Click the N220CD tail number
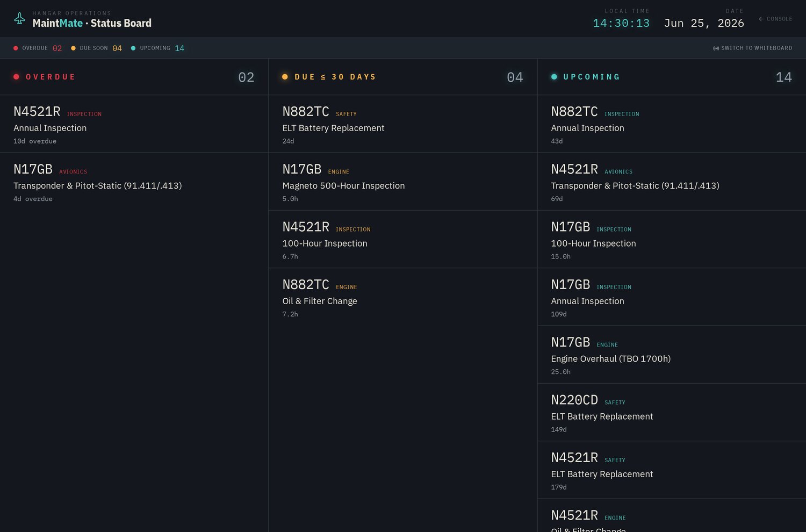This screenshot has width=806, height=532. pos(574,400)
